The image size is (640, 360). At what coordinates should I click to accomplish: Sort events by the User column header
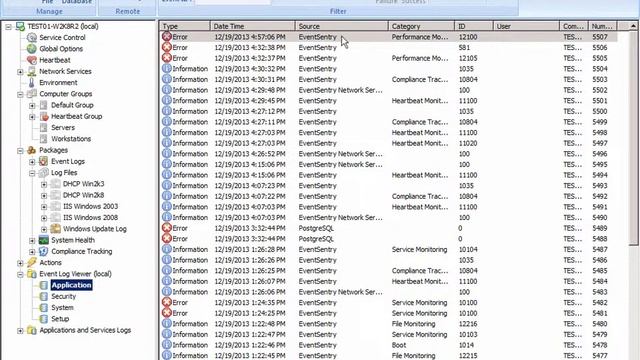coord(526,26)
